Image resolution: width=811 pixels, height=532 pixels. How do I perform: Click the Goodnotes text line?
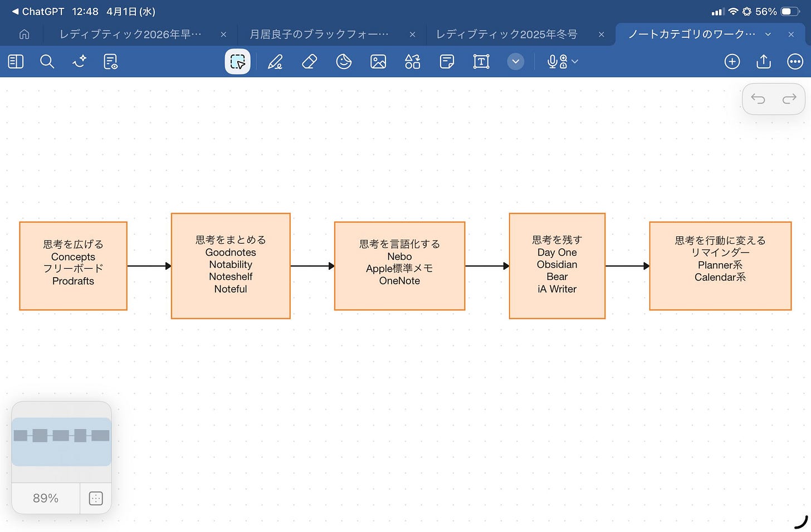[x=231, y=253]
